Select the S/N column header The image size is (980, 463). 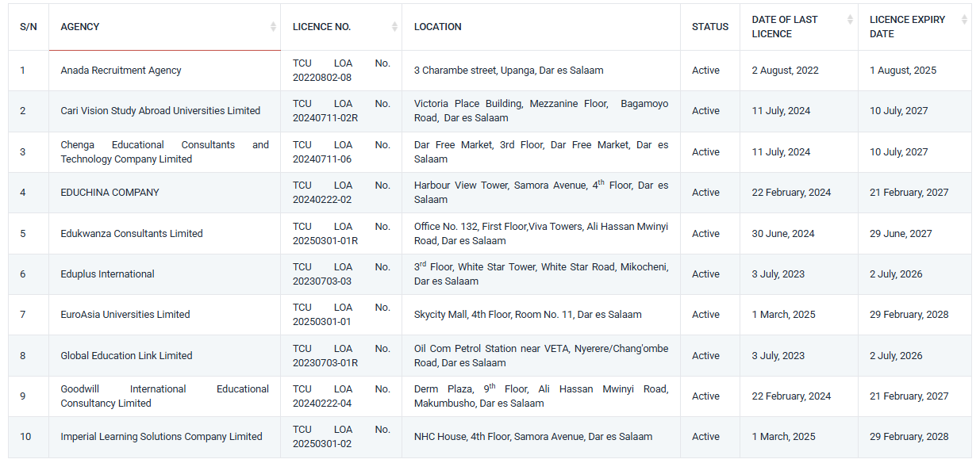tap(29, 27)
